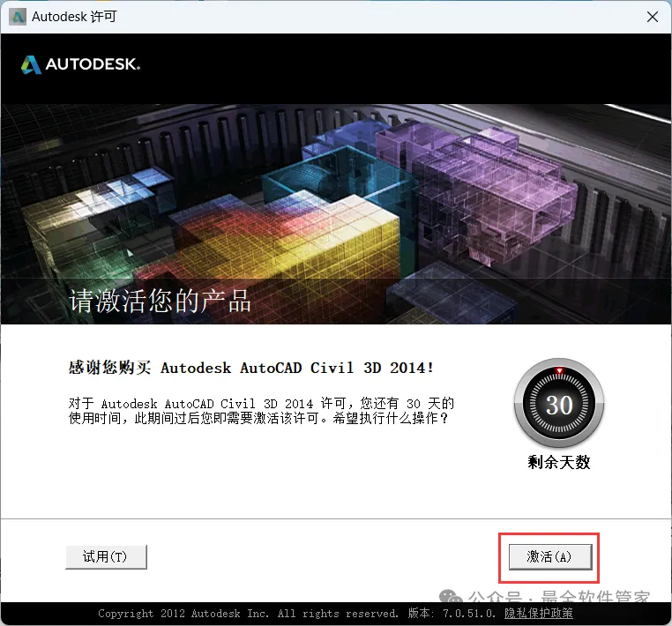Viewport: 672px width, 626px height.
Task: Click the colorful 3D building banner image
Action: (336, 213)
